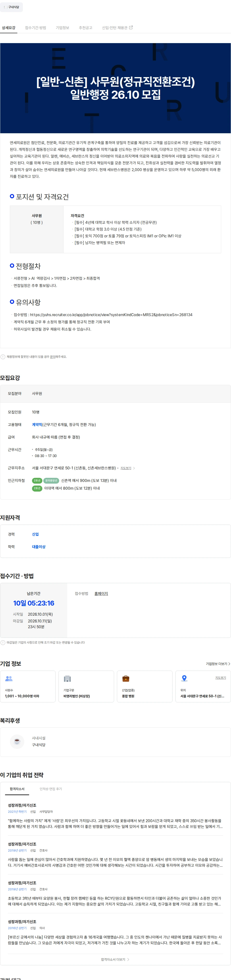Click the 경의중앙선 badge
This screenshot has height=980, width=231.
click(x=51, y=480)
